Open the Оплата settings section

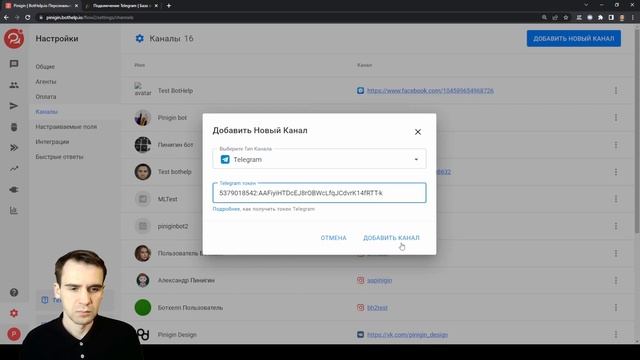[46, 97]
